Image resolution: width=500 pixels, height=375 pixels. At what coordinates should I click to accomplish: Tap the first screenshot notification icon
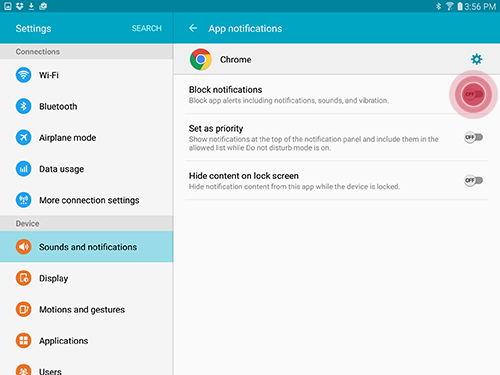pyautogui.click(x=8, y=6)
